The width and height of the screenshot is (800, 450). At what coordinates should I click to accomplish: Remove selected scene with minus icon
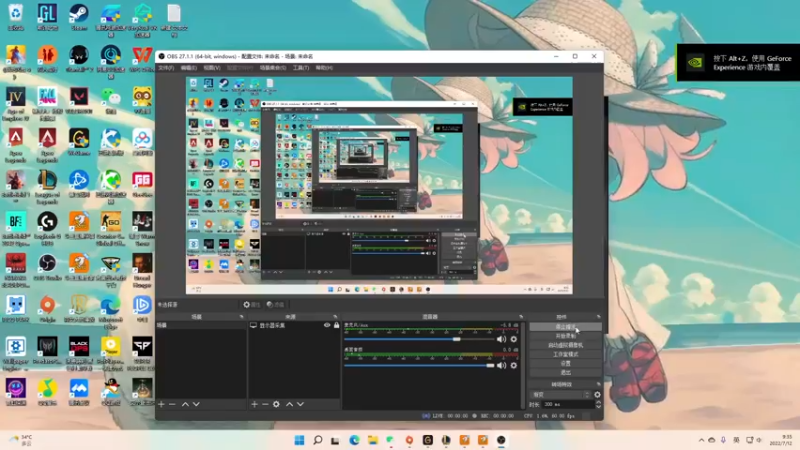coord(172,404)
